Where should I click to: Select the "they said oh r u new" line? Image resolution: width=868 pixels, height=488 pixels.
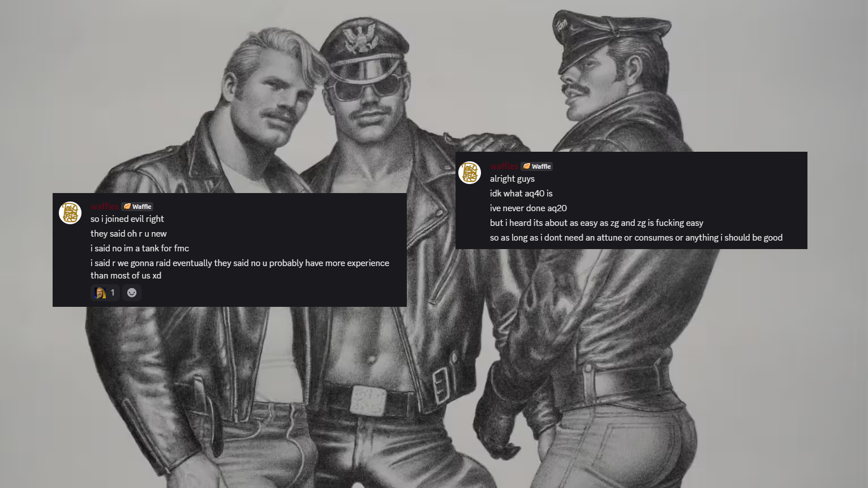coord(128,234)
